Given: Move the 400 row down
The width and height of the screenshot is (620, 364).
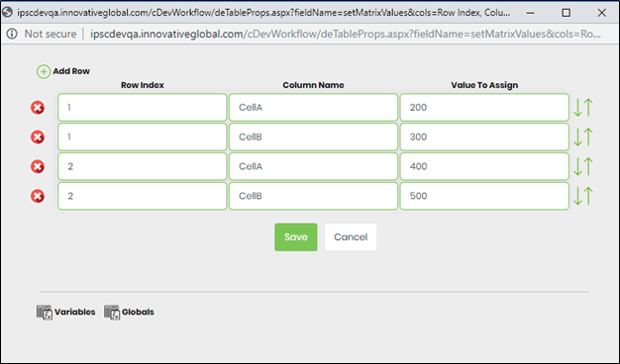Looking at the screenshot, I should pos(577,166).
